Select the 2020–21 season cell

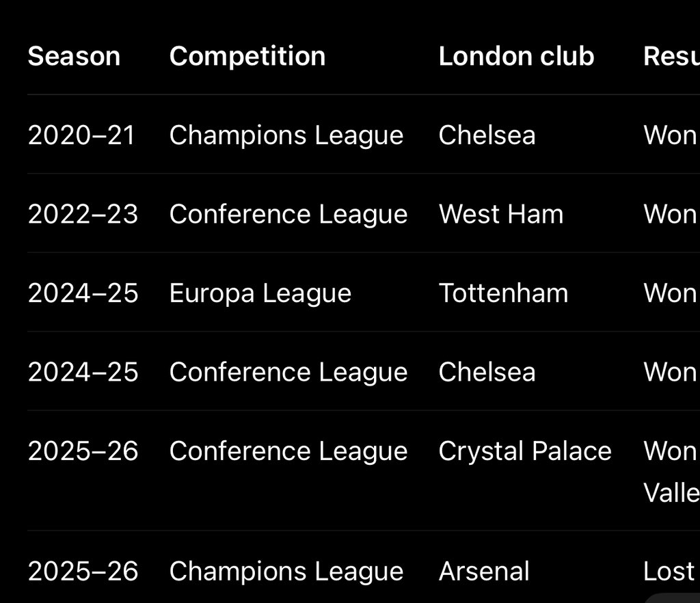point(81,135)
